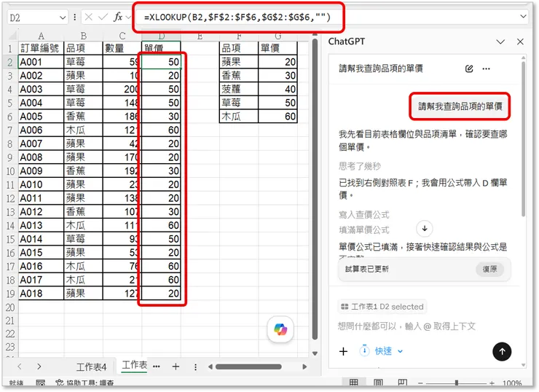
Task: Click the 工作表1 D2 selected context chip
Action: click(382, 306)
